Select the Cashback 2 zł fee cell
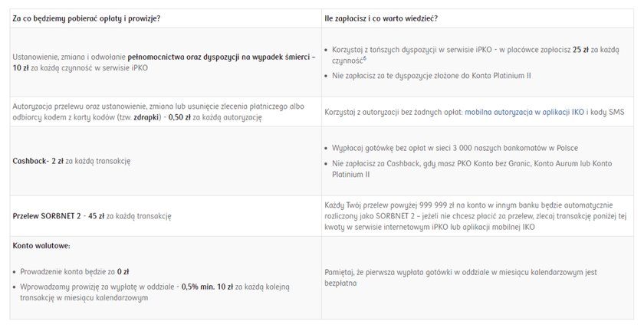Viewport: 644px width, 331px height. tap(166, 161)
